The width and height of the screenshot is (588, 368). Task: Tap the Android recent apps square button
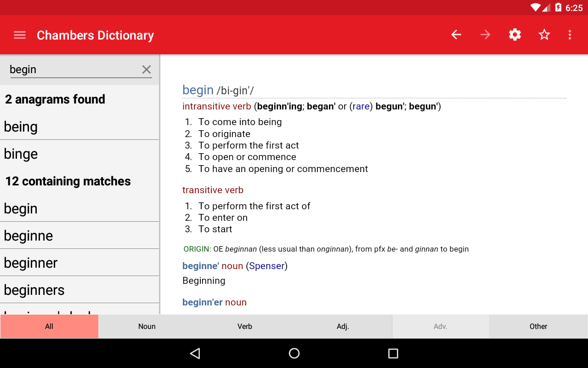point(393,353)
